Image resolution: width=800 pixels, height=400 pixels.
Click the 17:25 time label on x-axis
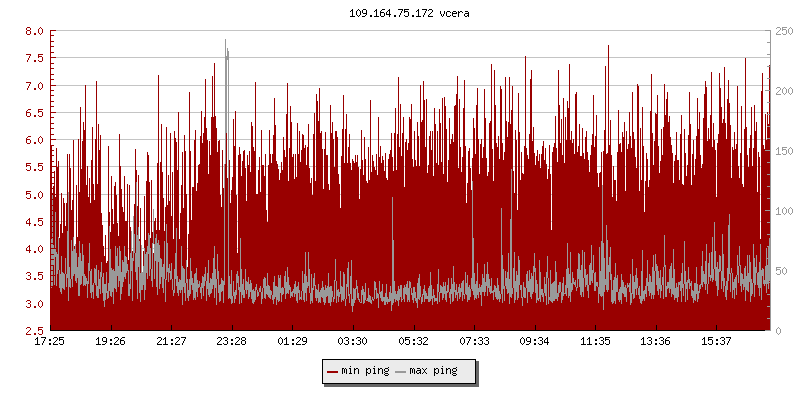coord(50,341)
